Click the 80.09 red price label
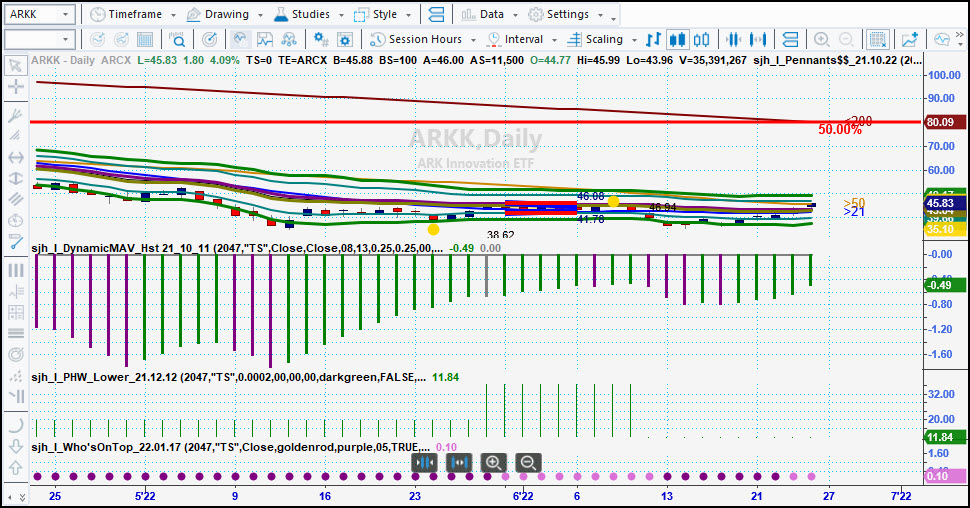 click(944, 122)
